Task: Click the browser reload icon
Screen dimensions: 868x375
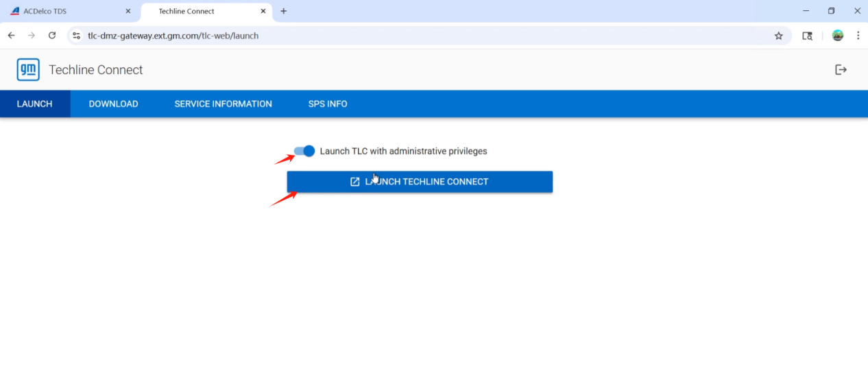Action: (x=52, y=36)
